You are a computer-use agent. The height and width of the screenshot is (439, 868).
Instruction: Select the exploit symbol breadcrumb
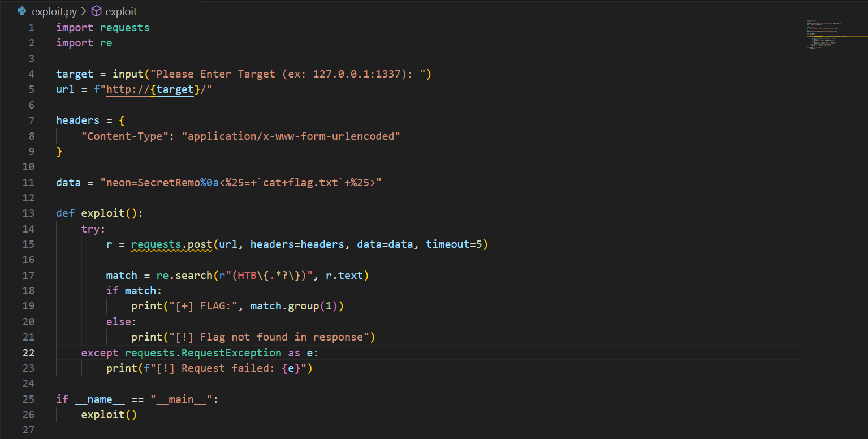click(x=121, y=11)
